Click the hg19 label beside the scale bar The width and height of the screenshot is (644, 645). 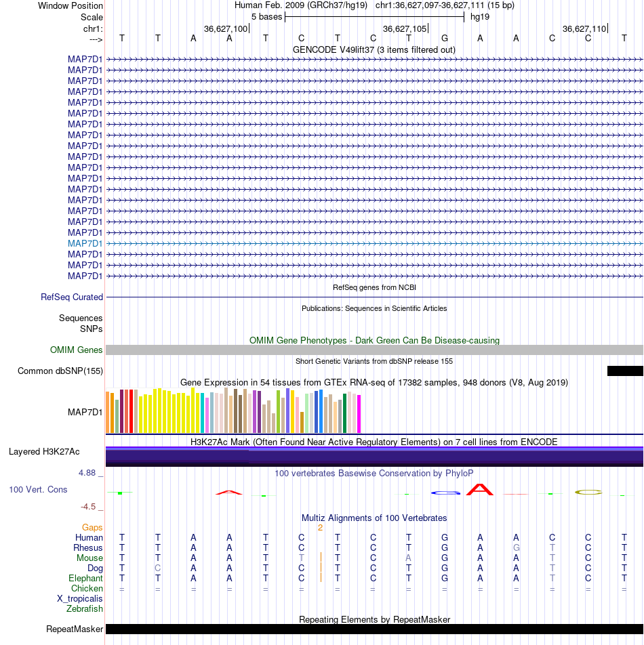pos(480,17)
